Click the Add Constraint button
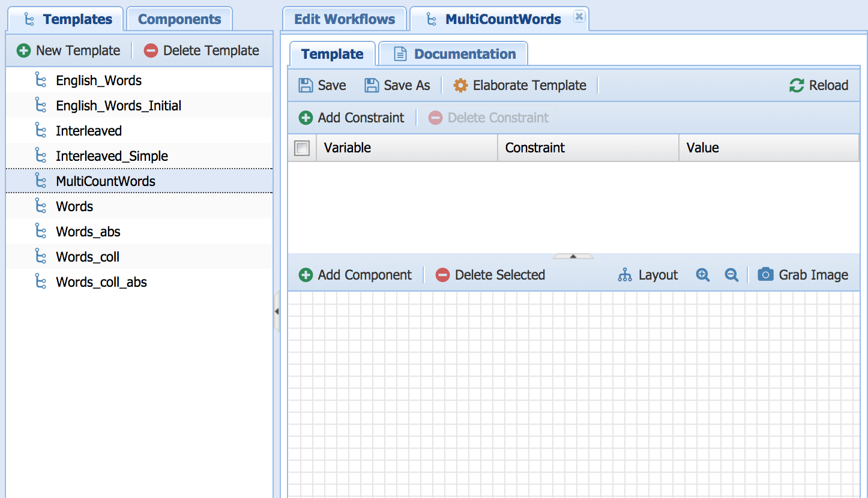The image size is (868, 498). click(352, 118)
